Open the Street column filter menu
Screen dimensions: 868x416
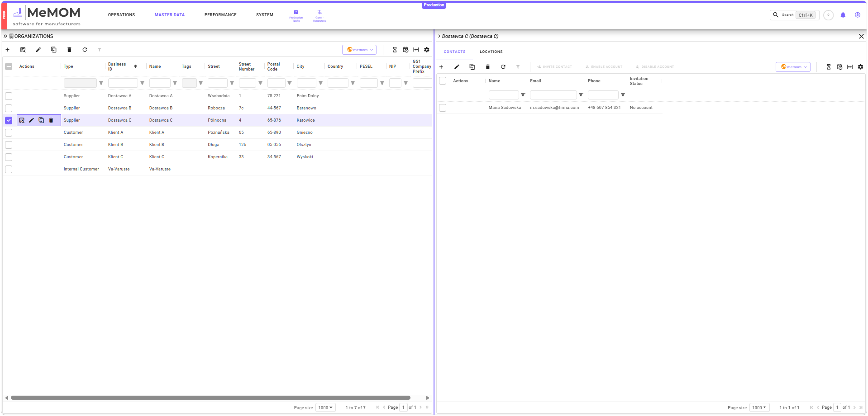(232, 83)
